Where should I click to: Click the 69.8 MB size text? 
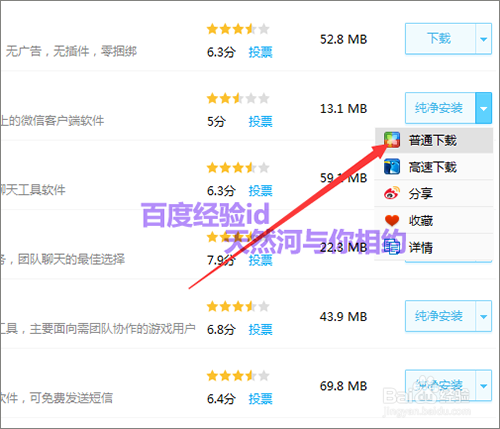point(343,386)
